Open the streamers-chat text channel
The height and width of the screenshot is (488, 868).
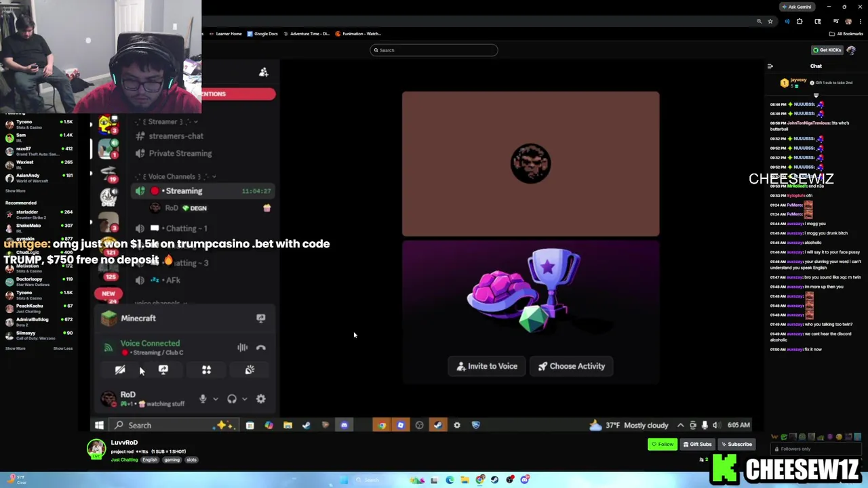pyautogui.click(x=170, y=136)
